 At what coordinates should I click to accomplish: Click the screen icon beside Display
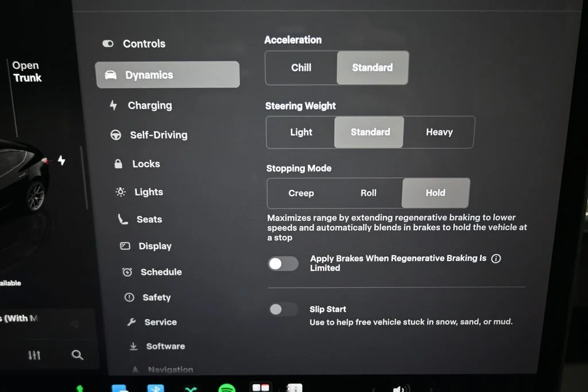125,246
